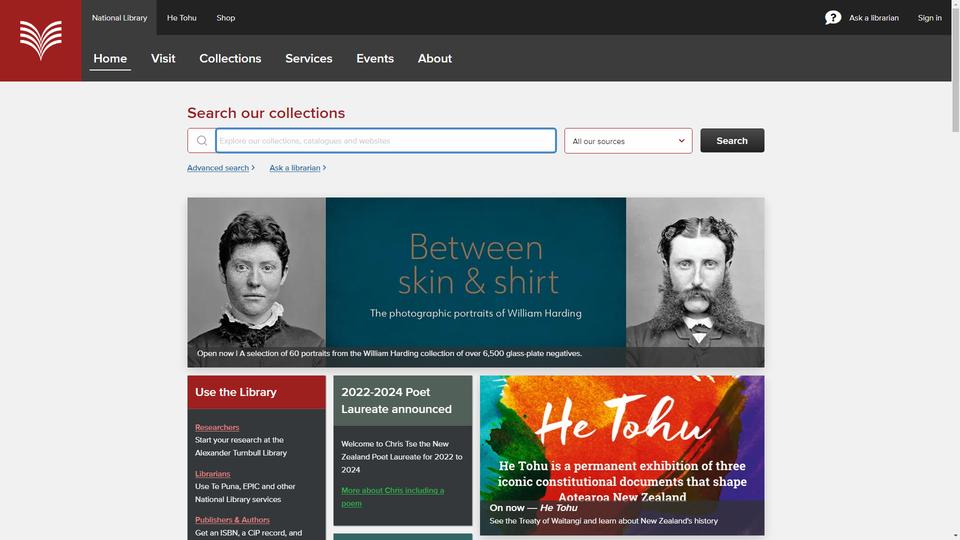This screenshot has width=960, height=540.
Task: Open the Events menu
Action: [x=375, y=59]
